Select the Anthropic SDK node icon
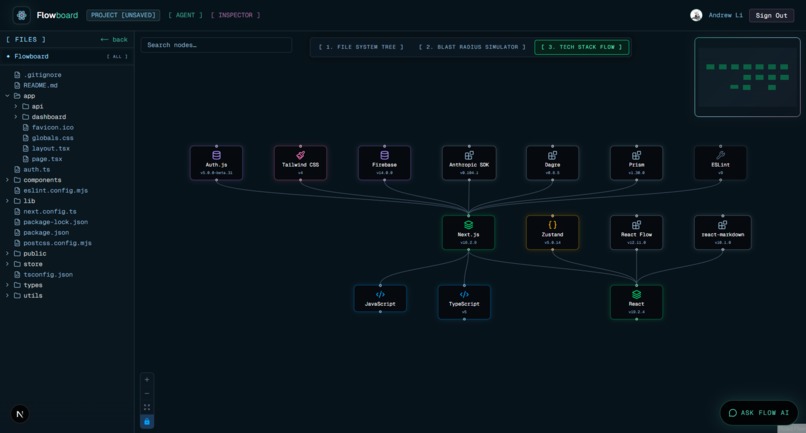The width and height of the screenshot is (806, 433). [x=469, y=155]
